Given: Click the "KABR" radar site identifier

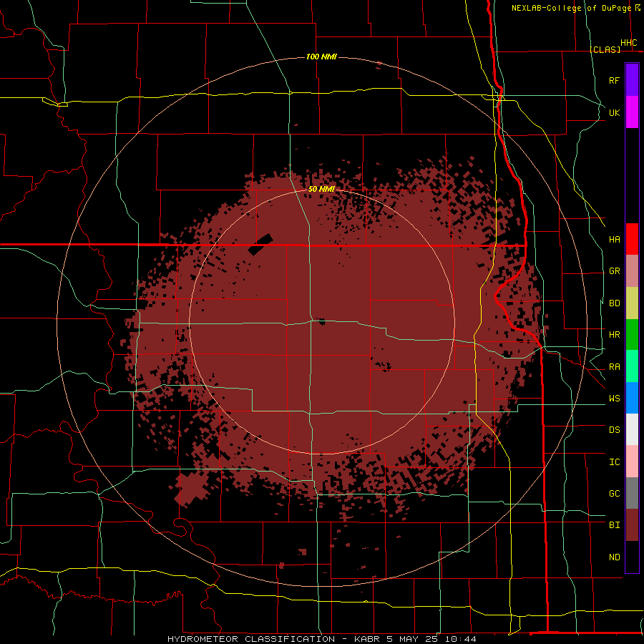Looking at the screenshot, I should (x=367, y=639).
